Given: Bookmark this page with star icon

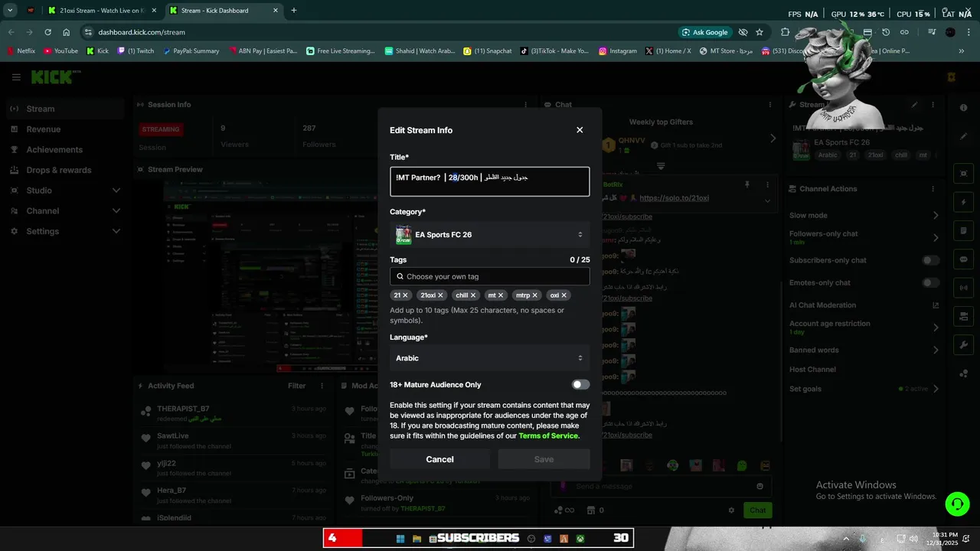Looking at the screenshot, I should coord(759,32).
